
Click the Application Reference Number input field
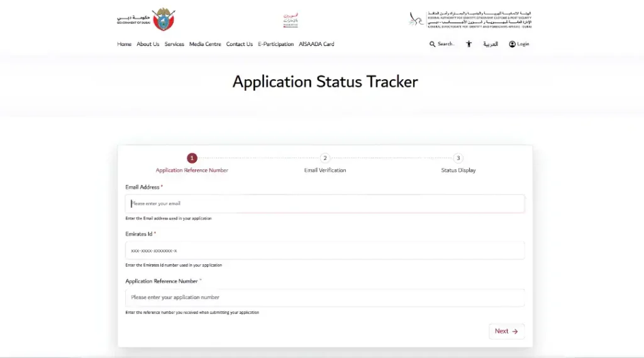point(325,297)
